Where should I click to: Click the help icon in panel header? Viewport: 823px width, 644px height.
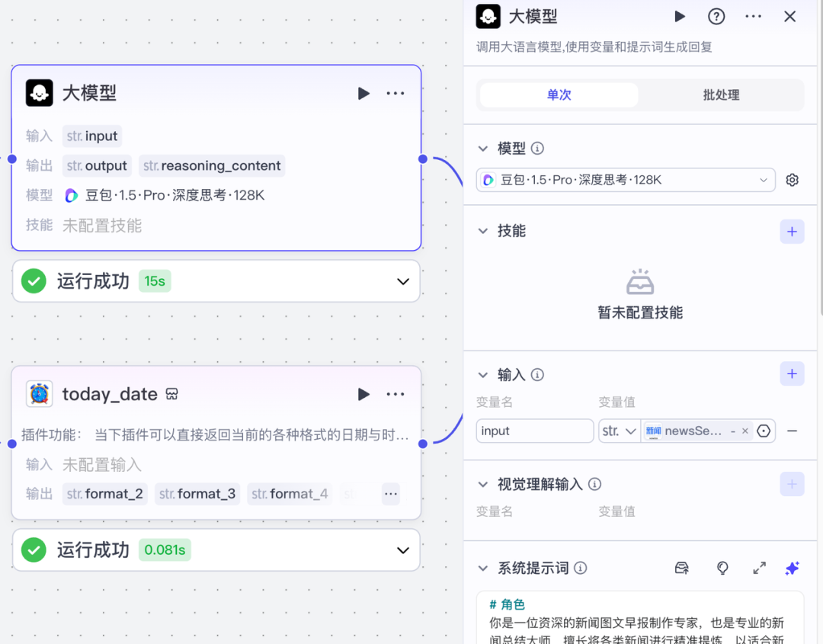[716, 16]
